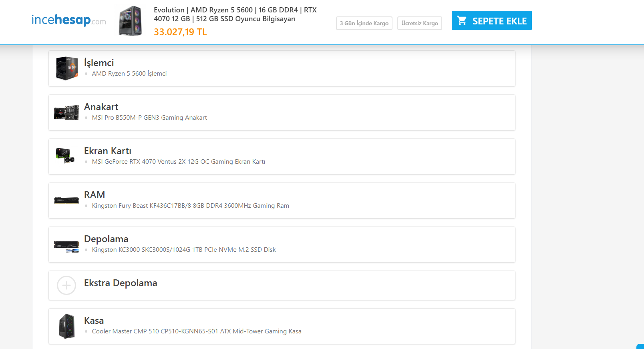Open the Cooler Master case image
This screenshot has width=644, height=349.
coord(66,326)
